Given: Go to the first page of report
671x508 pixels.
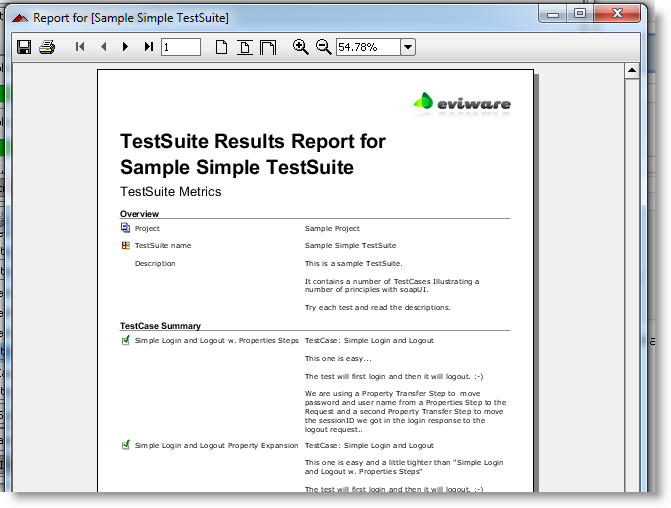Looking at the screenshot, I should pyautogui.click(x=80, y=46).
